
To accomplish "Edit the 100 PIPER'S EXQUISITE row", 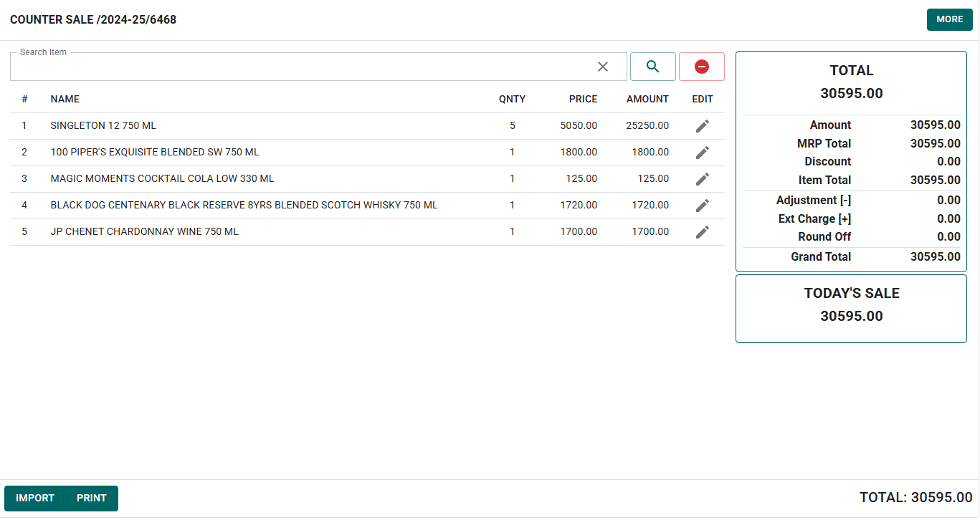I will 703,153.
